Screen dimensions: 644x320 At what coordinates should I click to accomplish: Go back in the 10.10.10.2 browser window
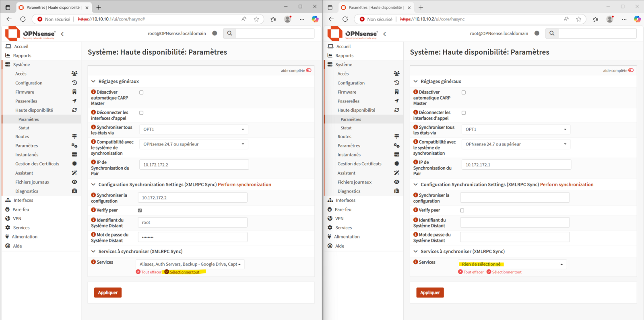point(331,19)
